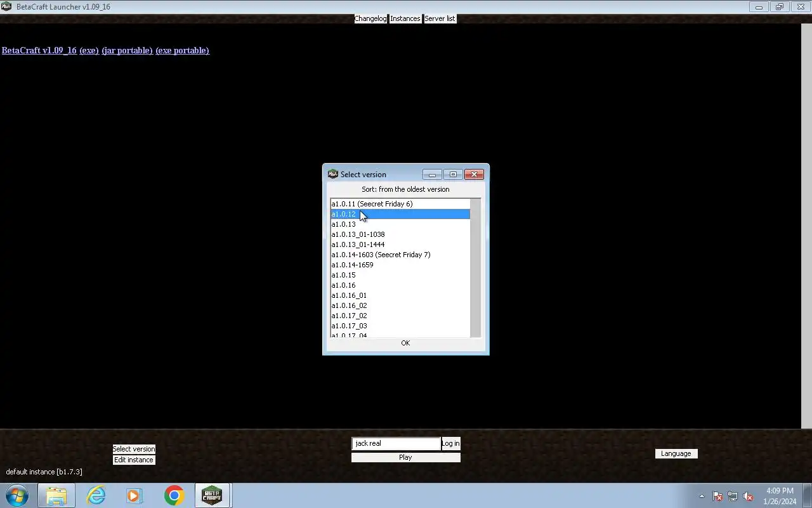Pick a1.0.14-1603 (Seecret Friday 7)
The width and height of the screenshot is (812, 508).
click(x=400, y=255)
